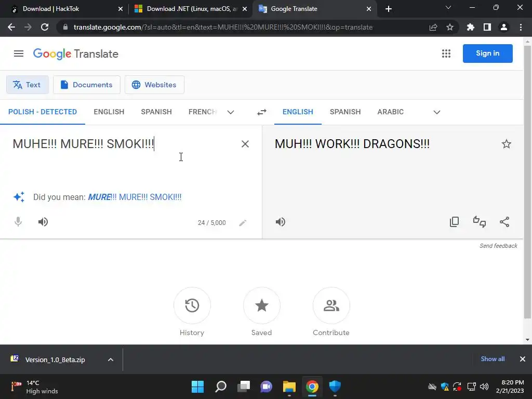Open a new browser tab
Image resolution: width=532 pixels, height=399 pixels.
(389, 9)
